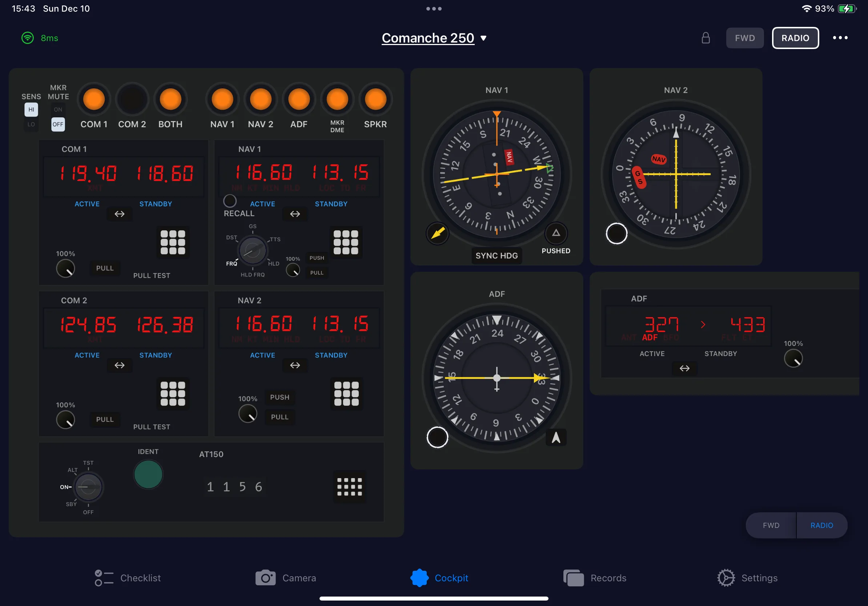Tap COM 2 volume knob

tap(65, 420)
